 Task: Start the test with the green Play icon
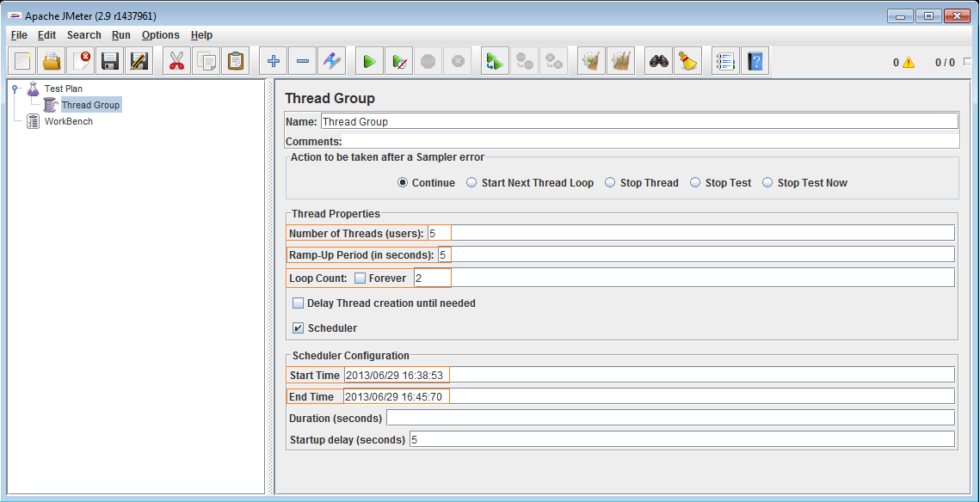pos(369,60)
